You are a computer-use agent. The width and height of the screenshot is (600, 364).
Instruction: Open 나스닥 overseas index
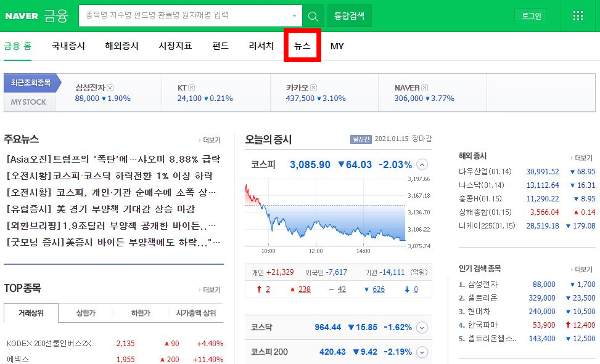click(482, 185)
